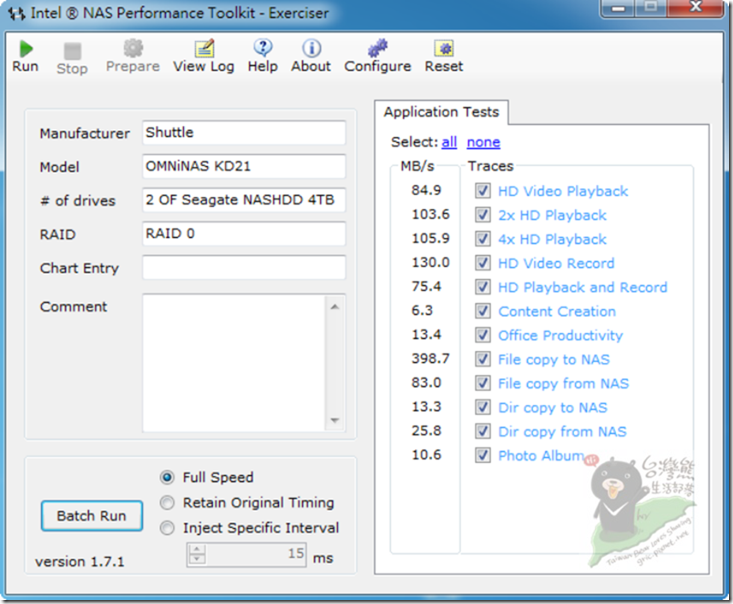This screenshot has width=733, height=604.
Task: Open File copy to NAS link
Action: coord(554,360)
